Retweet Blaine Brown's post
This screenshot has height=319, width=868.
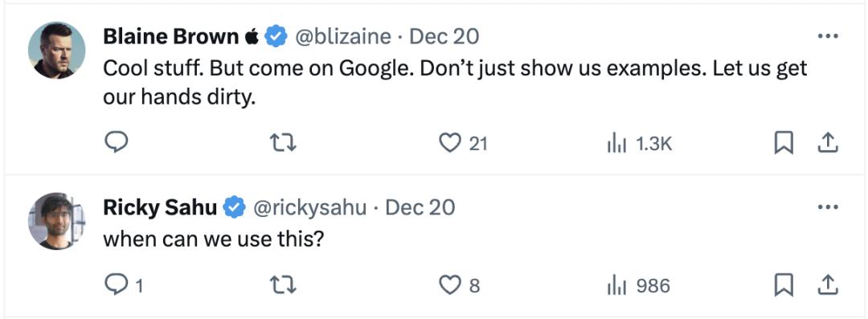point(283,144)
